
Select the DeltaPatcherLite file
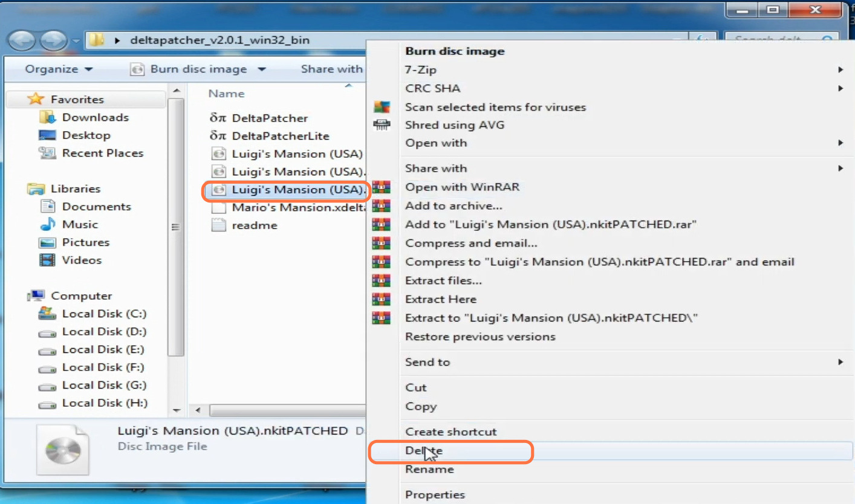pyautogui.click(x=281, y=137)
